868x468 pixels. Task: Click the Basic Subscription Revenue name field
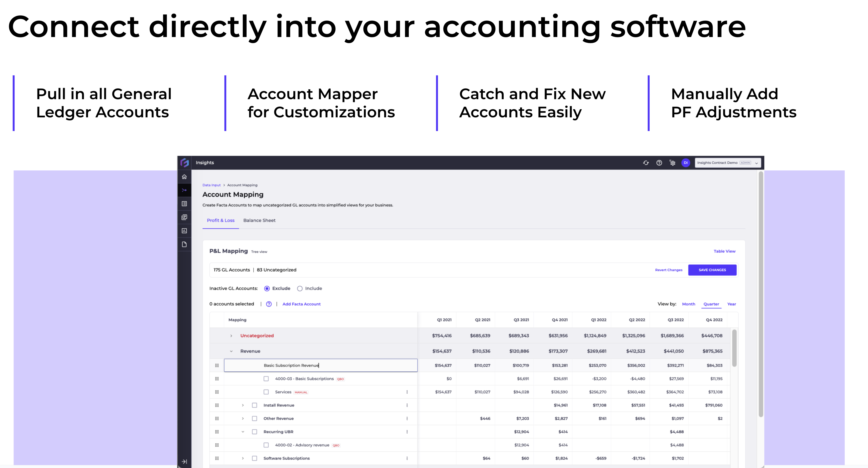321,365
